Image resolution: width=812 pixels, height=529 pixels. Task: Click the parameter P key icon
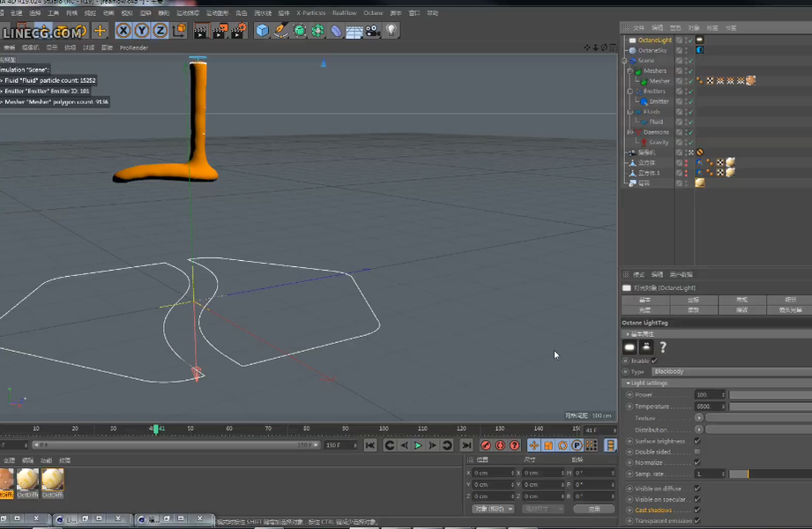coord(577,445)
